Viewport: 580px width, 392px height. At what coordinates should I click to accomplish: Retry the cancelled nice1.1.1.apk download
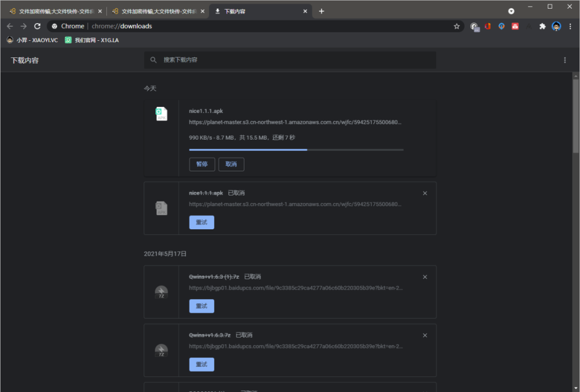click(x=201, y=222)
